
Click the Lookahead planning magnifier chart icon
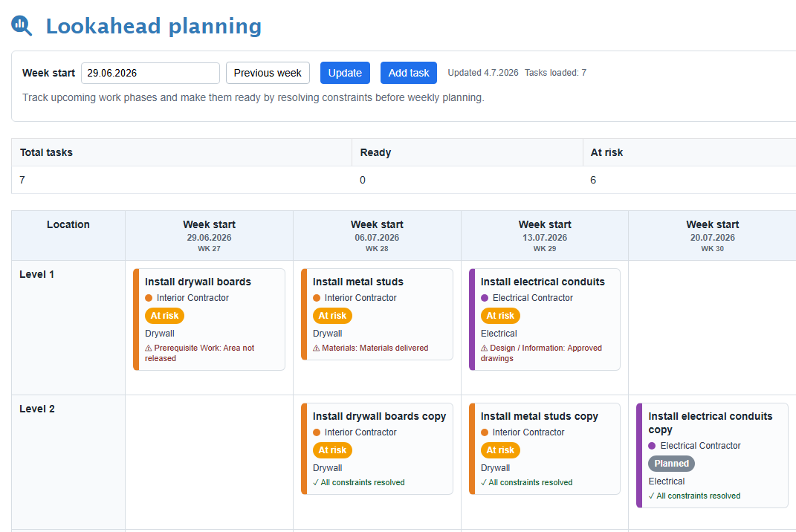[22, 25]
